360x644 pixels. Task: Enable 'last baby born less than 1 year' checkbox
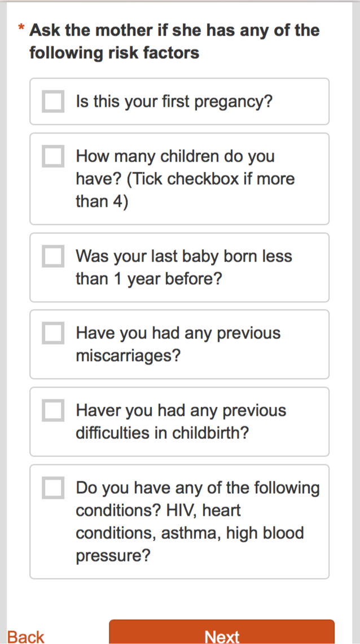(53, 256)
